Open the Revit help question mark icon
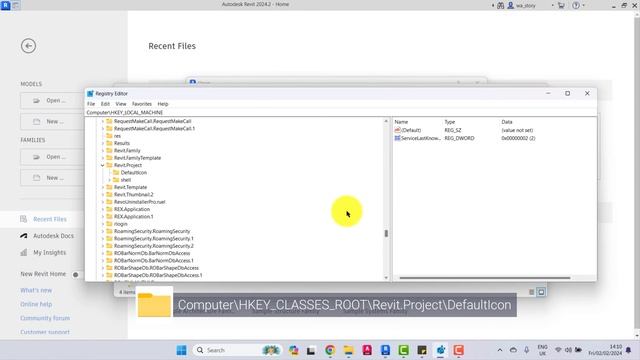The image size is (640, 360). coord(576,5)
